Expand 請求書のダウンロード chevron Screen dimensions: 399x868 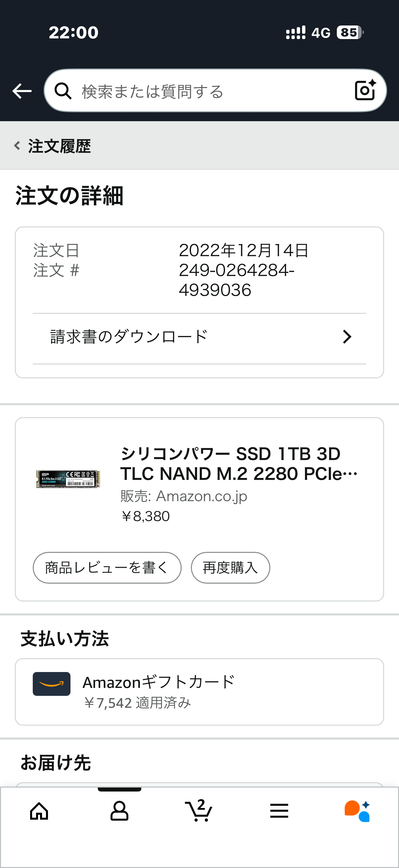point(347,337)
